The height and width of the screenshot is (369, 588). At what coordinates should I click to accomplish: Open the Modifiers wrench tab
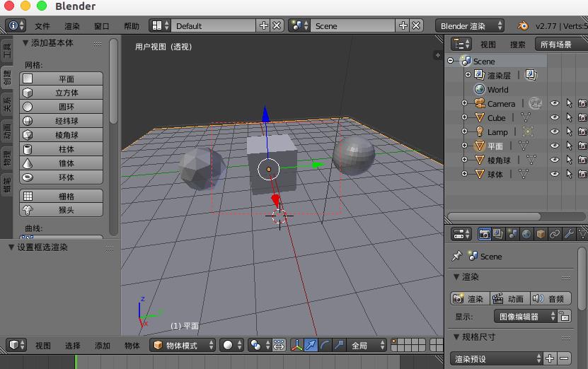click(568, 234)
